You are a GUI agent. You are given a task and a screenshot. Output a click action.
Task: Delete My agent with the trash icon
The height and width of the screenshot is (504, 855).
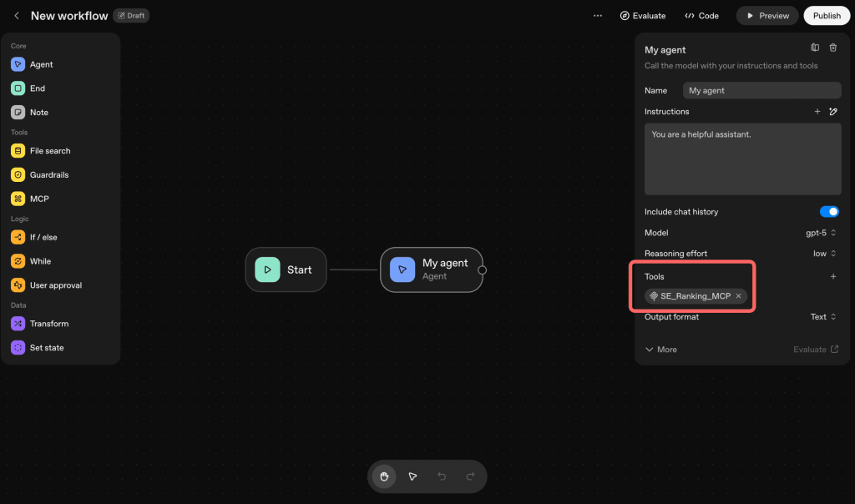pos(833,48)
